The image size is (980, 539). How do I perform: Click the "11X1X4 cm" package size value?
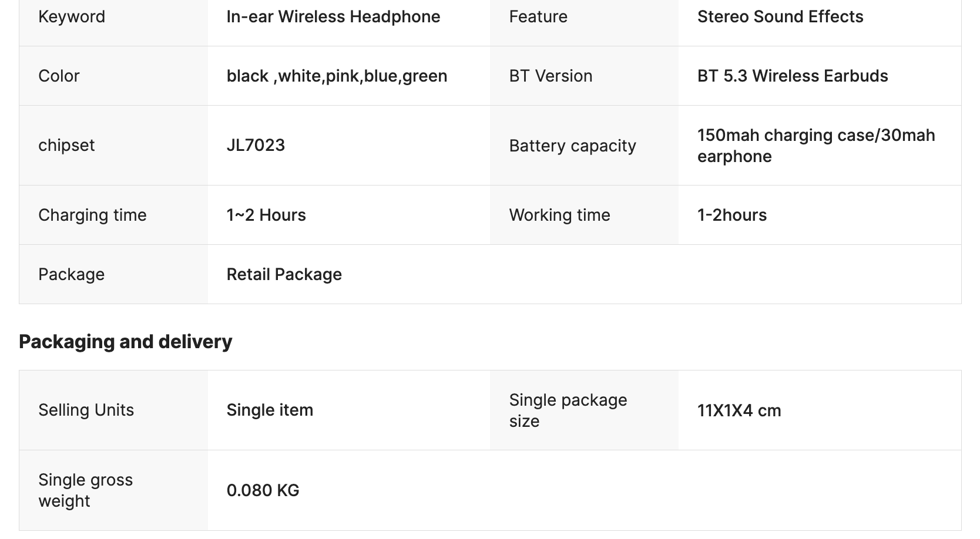click(739, 410)
